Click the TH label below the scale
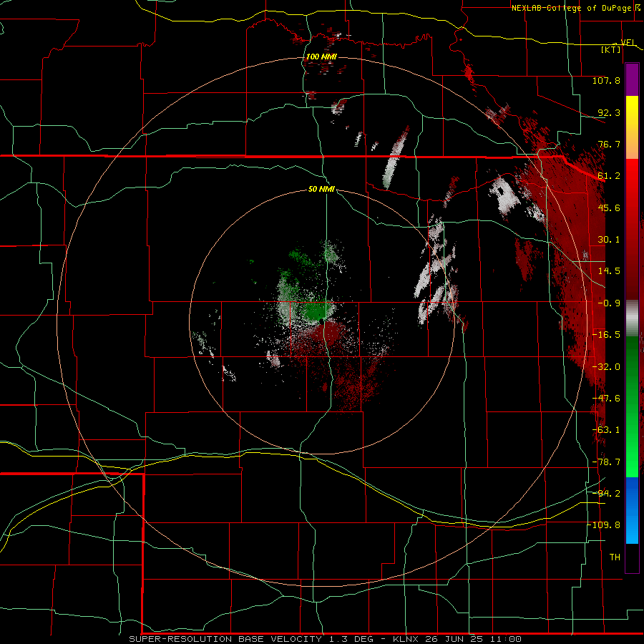644x644 pixels. (x=615, y=557)
